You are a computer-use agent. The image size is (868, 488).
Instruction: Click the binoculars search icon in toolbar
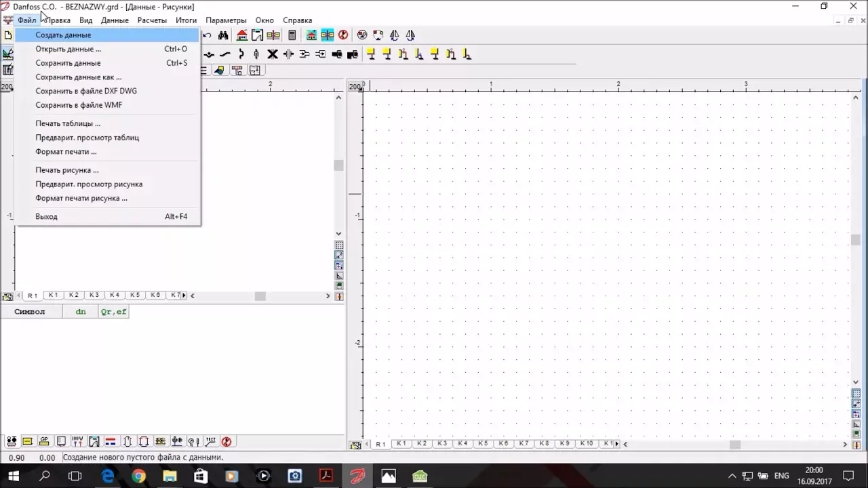point(223,35)
